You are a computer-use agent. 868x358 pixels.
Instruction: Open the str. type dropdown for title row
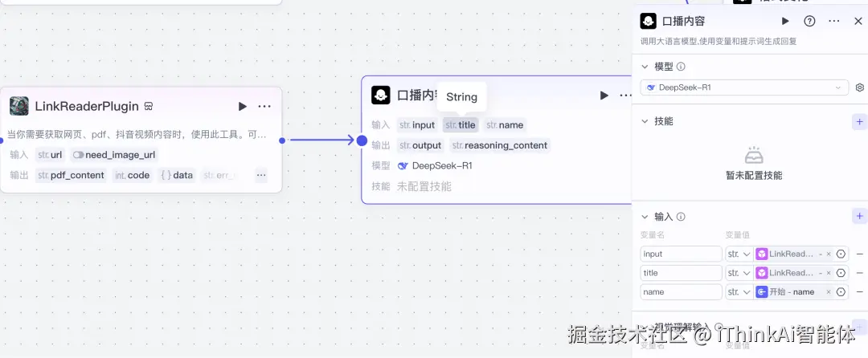pos(739,273)
